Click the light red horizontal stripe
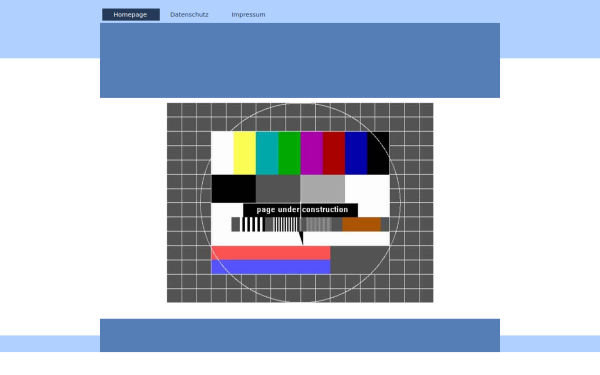 (x=271, y=253)
